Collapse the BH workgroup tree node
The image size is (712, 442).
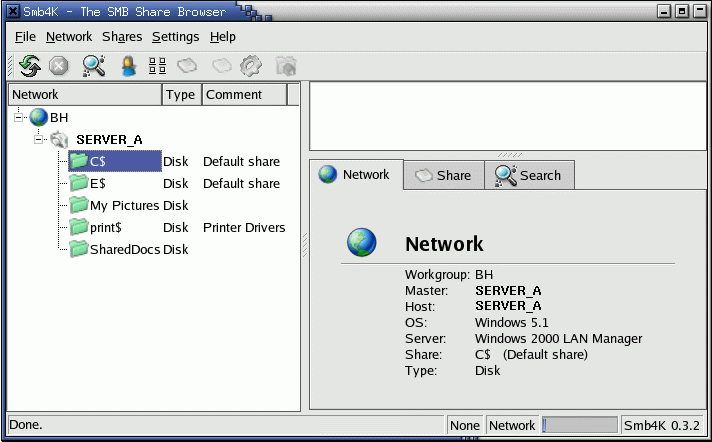click(x=19, y=117)
